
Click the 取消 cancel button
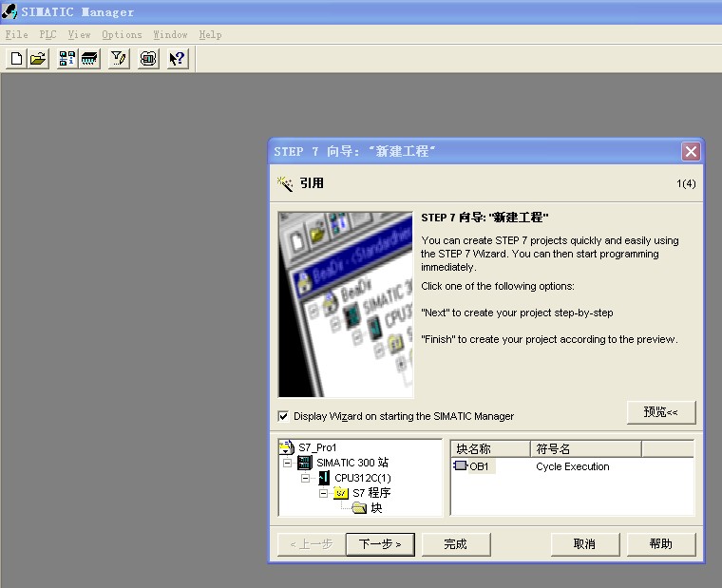click(585, 544)
